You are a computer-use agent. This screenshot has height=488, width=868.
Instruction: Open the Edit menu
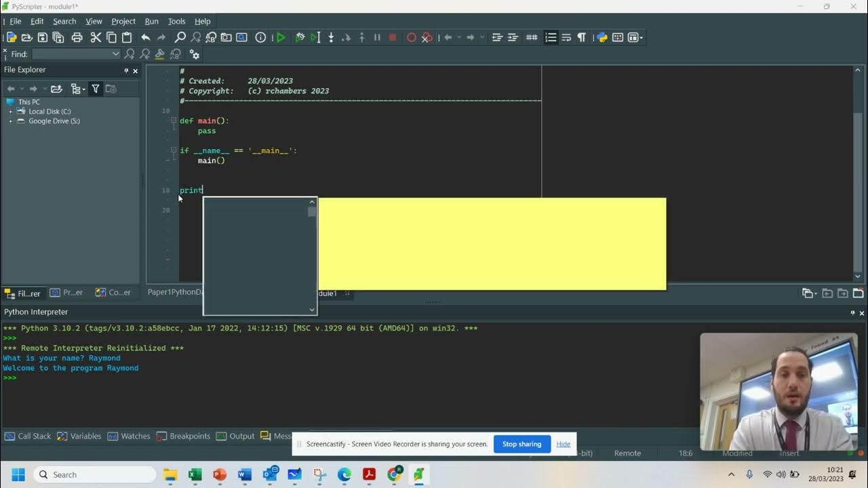[37, 21]
